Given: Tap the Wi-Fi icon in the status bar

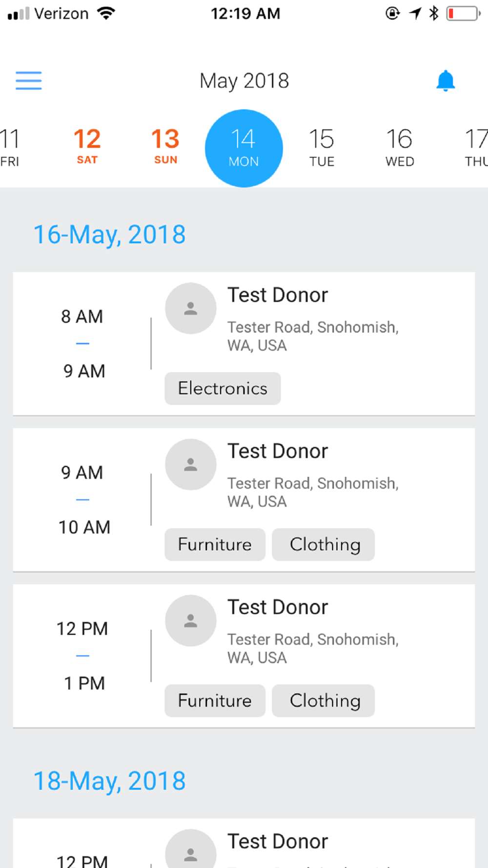Looking at the screenshot, I should click(106, 13).
